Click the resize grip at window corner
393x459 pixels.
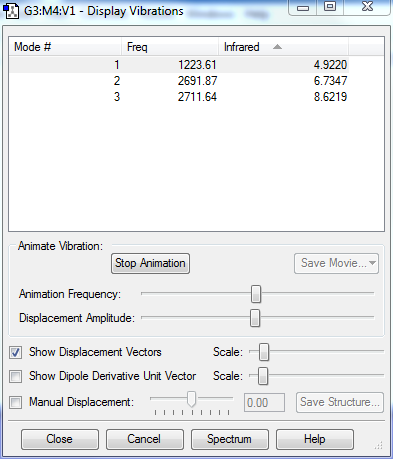coord(379,445)
